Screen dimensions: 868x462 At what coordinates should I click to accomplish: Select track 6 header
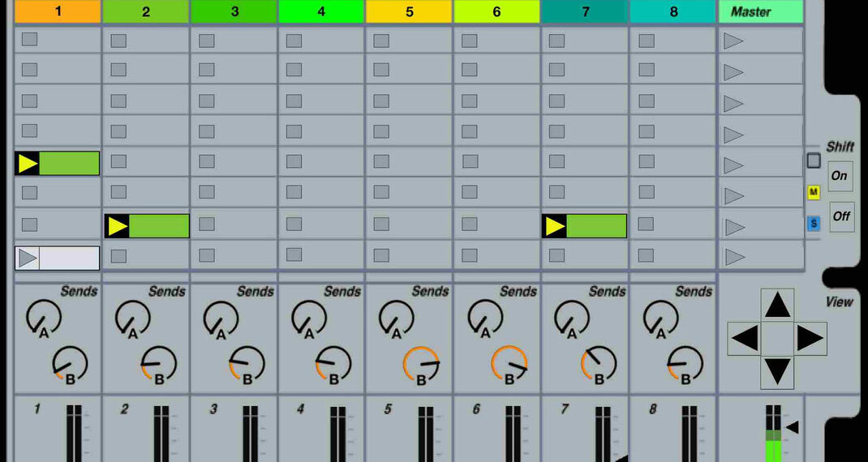496,11
